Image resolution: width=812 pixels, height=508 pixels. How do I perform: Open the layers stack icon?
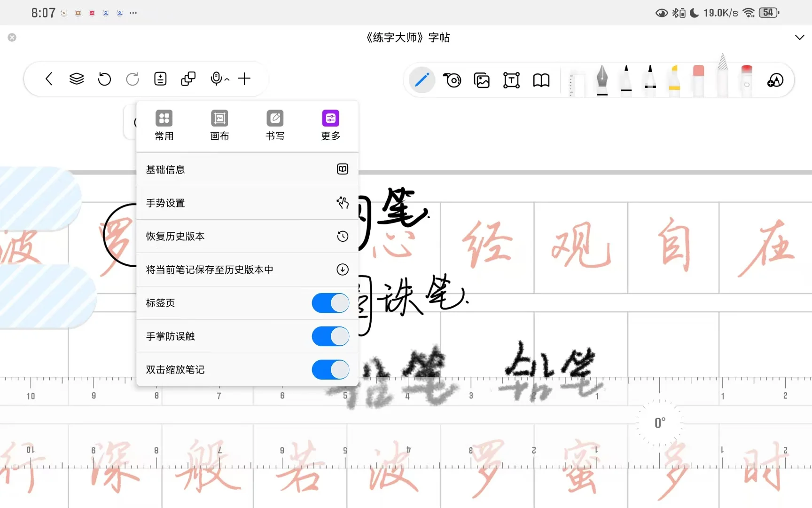point(77,79)
